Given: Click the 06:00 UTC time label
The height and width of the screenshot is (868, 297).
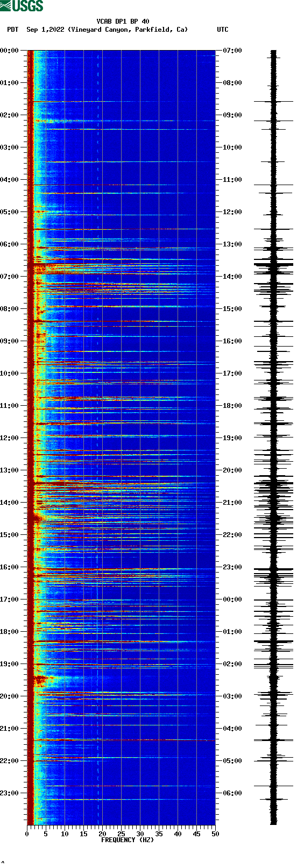Looking at the screenshot, I should point(232,793).
